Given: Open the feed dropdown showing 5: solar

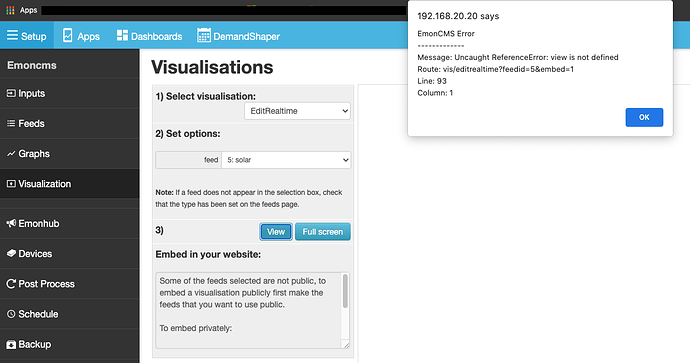Looking at the screenshot, I should point(286,160).
